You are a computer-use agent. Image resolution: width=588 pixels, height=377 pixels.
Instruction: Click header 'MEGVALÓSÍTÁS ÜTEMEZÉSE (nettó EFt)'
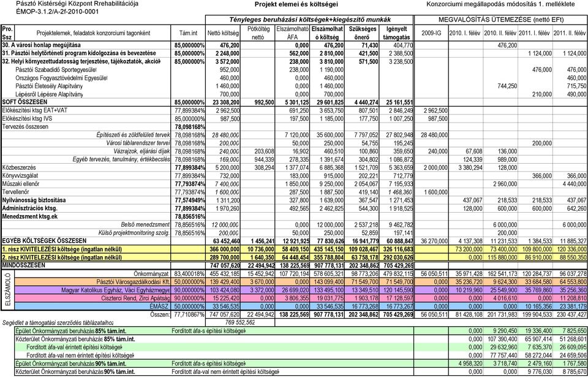tap(502, 19)
